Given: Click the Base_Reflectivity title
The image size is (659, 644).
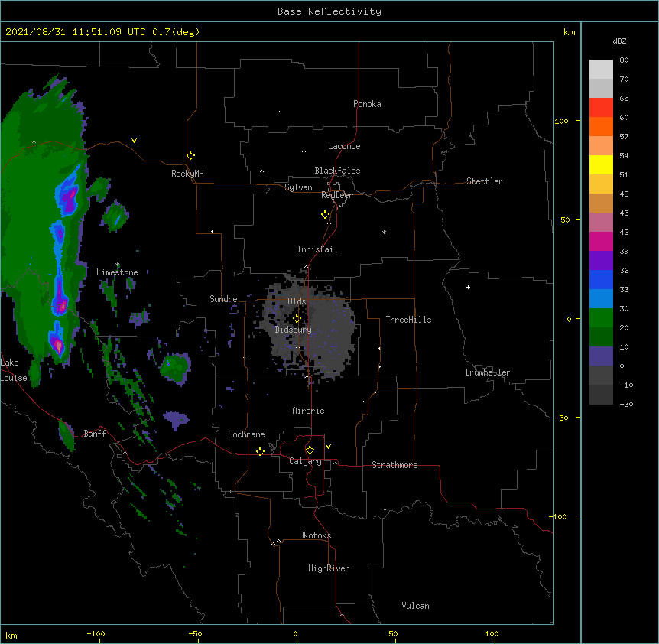Looking at the screenshot, I should coord(329,11).
